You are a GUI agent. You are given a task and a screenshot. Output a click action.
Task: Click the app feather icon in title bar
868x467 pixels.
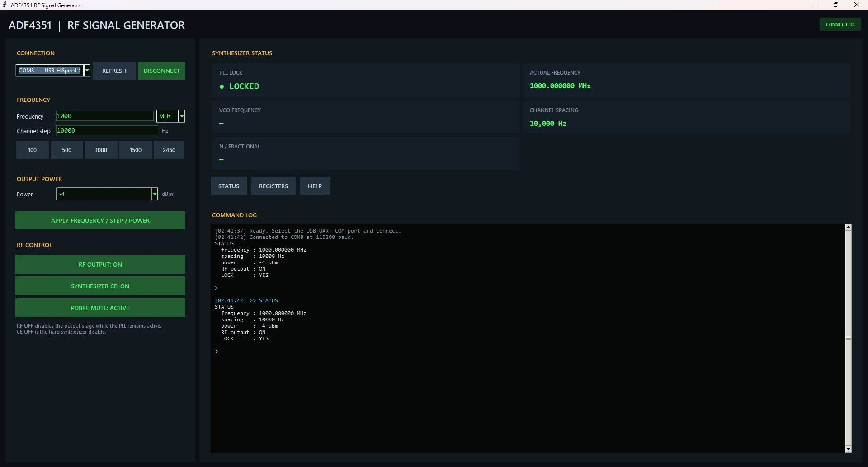click(5, 5)
